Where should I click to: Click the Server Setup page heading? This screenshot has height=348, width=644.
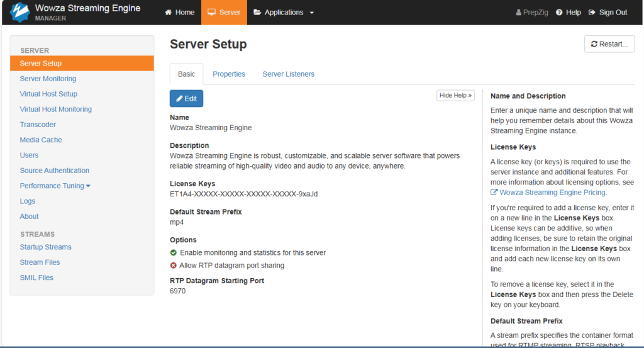tap(208, 44)
